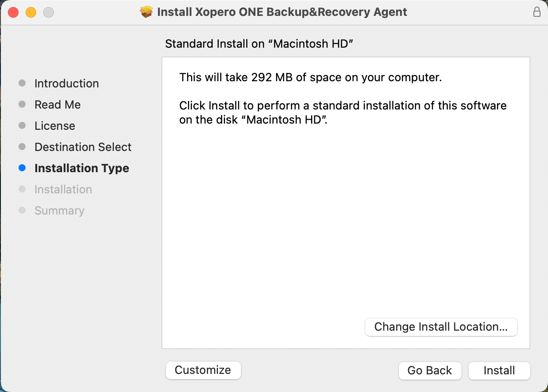Image resolution: width=548 pixels, height=392 pixels.
Task: Click the bullet next to Read Me
Action: pos(23,105)
